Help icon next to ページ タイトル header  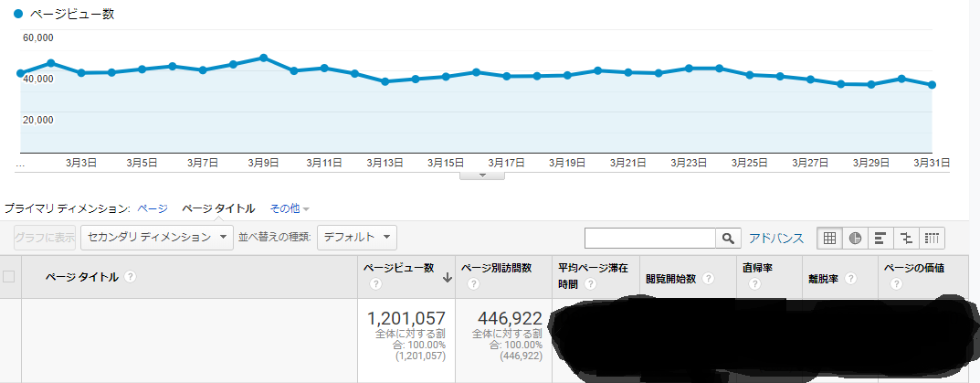coord(130,277)
